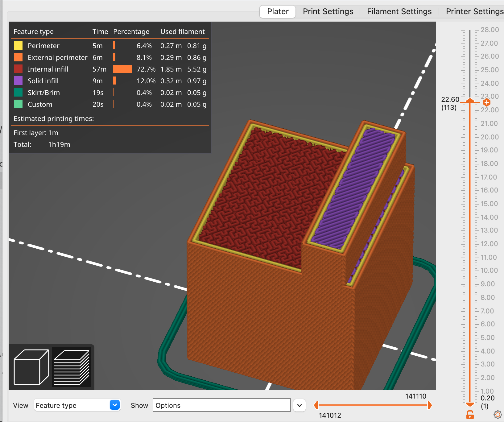Click the Solid infill feature label

43,81
